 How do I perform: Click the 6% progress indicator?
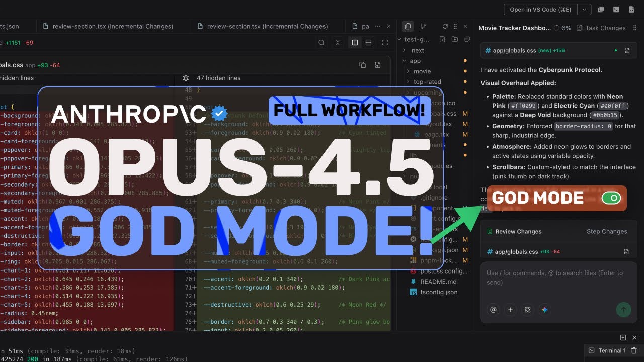point(562,28)
